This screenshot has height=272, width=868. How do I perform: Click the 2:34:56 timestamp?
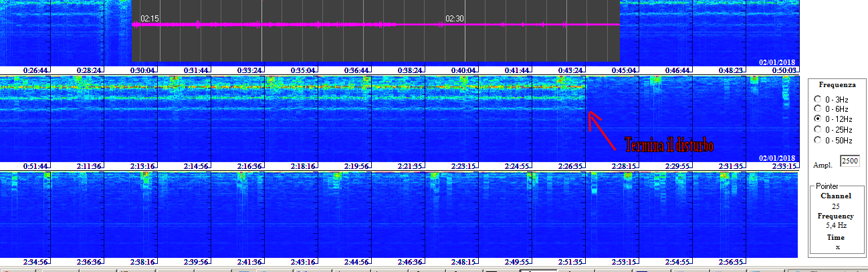(x=35, y=261)
